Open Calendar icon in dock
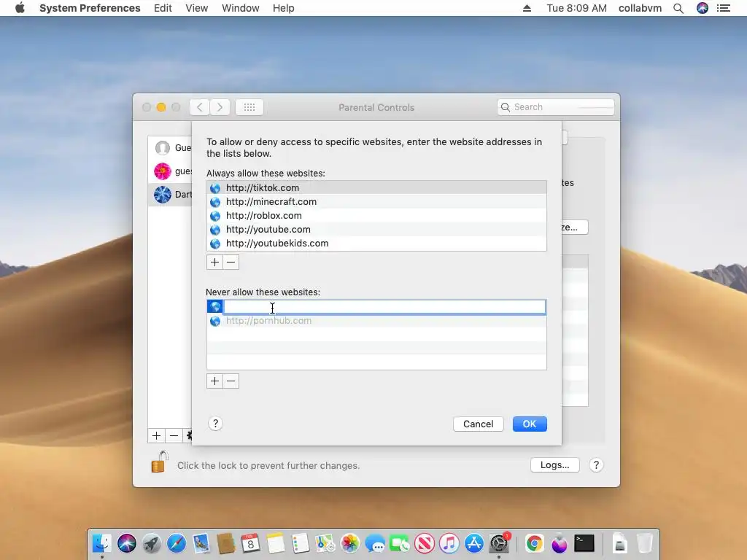Image resolution: width=747 pixels, height=560 pixels. pos(251,543)
